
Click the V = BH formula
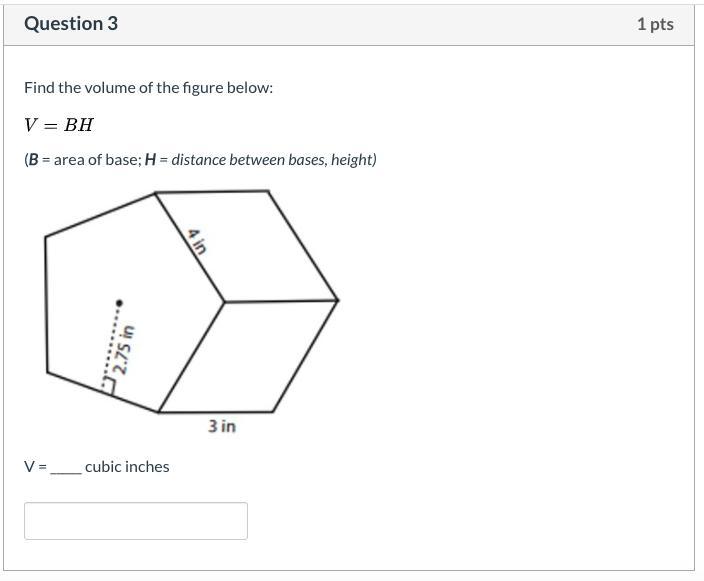[59, 125]
